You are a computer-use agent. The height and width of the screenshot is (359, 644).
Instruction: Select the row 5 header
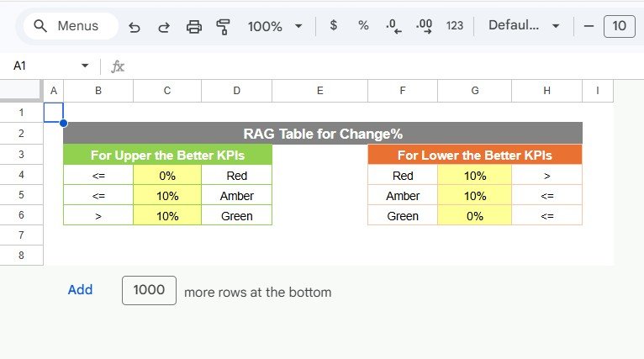coord(21,195)
